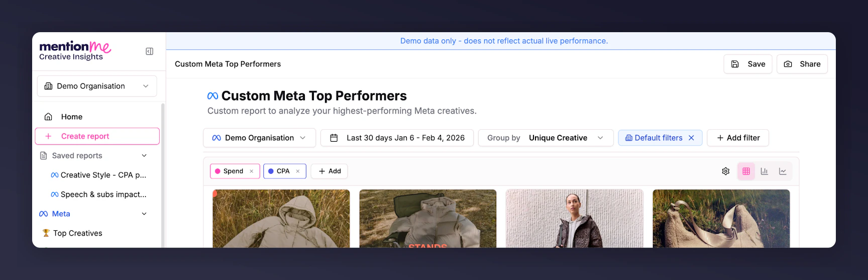The height and width of the screenshot is (280, 868).
Task: Collapse the sidebar panel icon
Action: 149,51
